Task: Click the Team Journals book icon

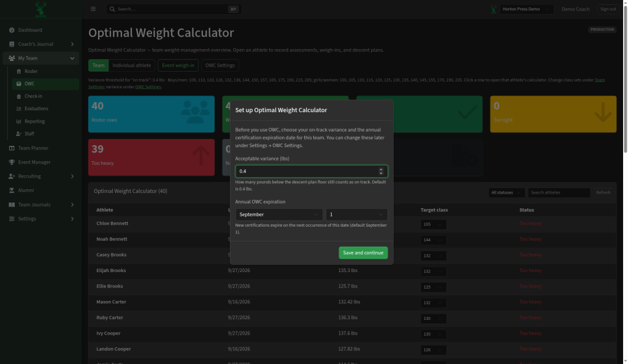Action: pyautogui.click(x=12, y=205)
